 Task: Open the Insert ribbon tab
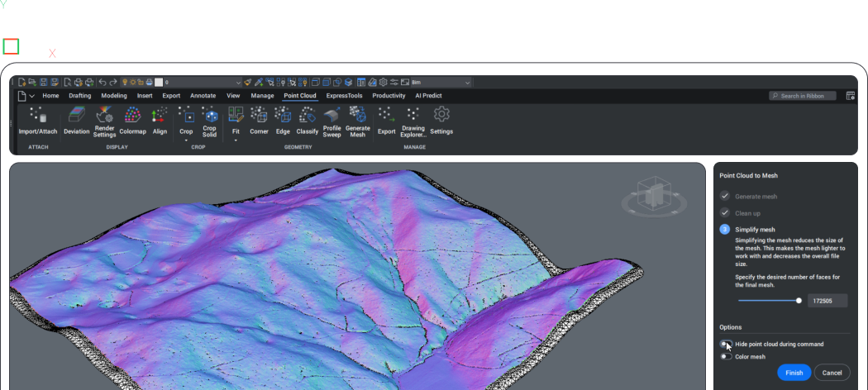(145, 96)
